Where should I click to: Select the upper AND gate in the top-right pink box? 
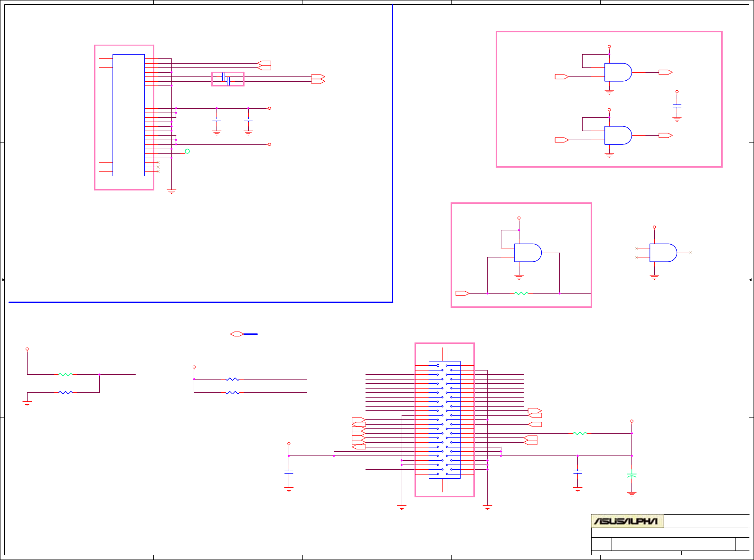[618, 72]
